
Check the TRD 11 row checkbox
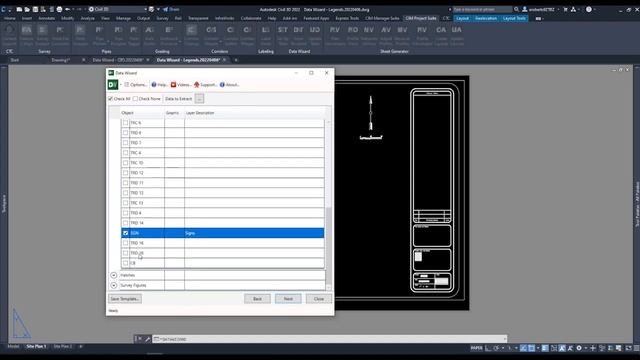pos(125,183)
